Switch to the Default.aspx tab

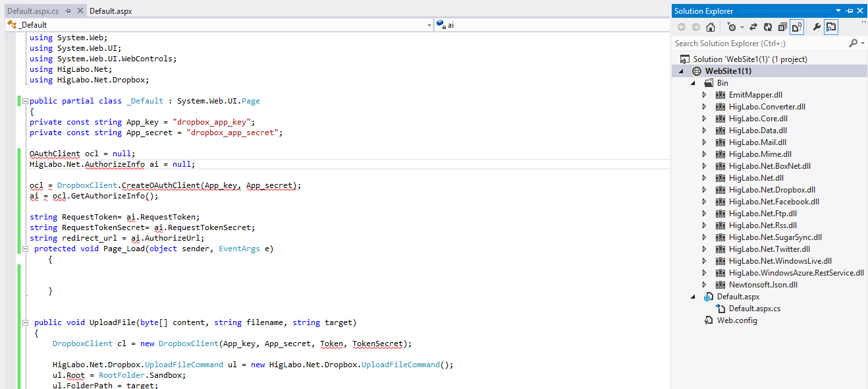pyautogui.click(x=111, y=11)
